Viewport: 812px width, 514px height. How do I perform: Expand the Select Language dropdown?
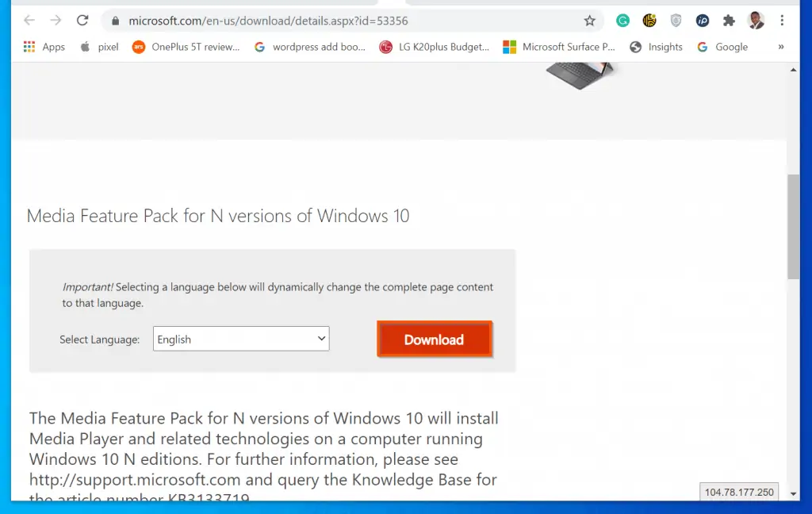pos(241,339)
